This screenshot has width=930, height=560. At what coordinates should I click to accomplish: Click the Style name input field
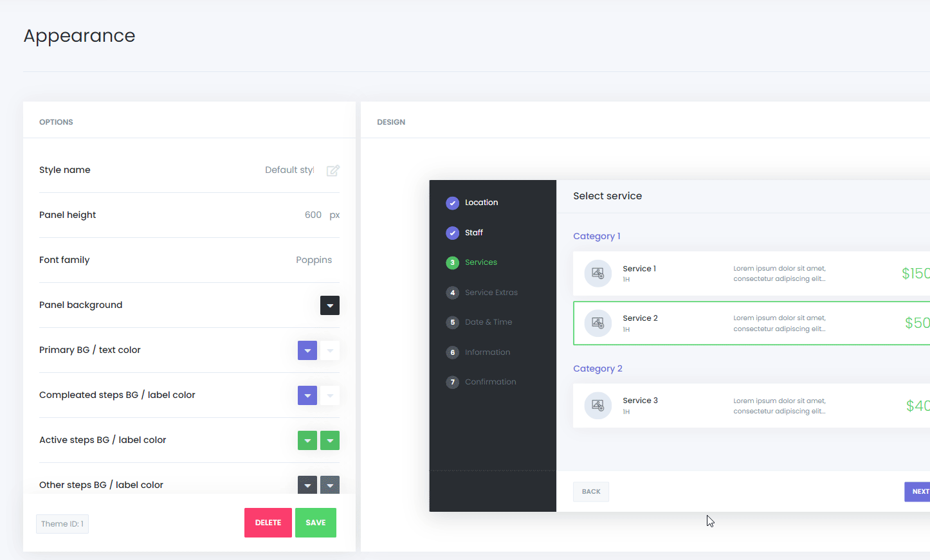click(x=289, y=170)
